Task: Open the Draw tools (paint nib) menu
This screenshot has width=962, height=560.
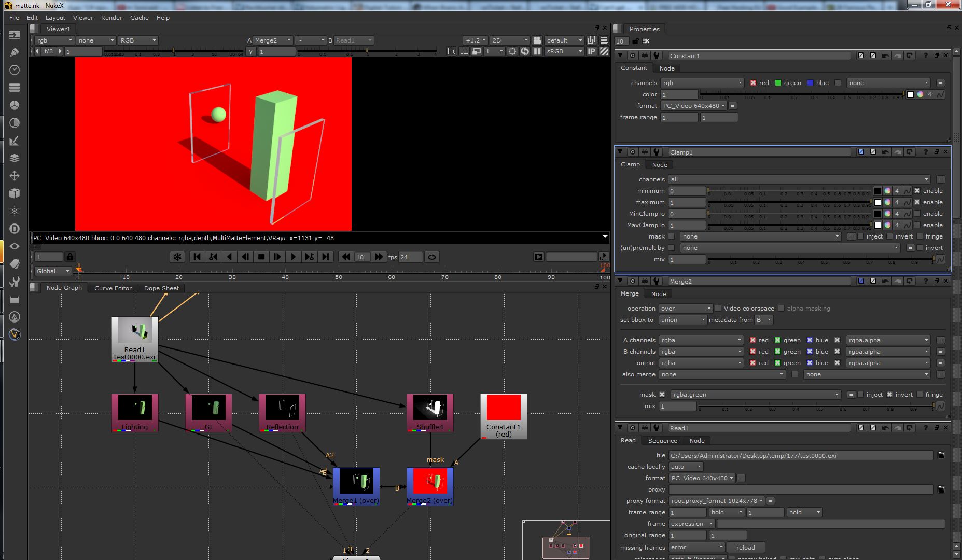Action: tap(15, 52)
